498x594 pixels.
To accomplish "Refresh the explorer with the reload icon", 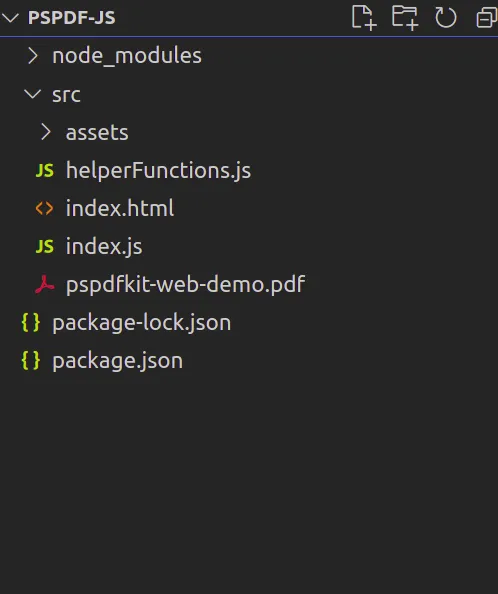I will coord(446,18).
